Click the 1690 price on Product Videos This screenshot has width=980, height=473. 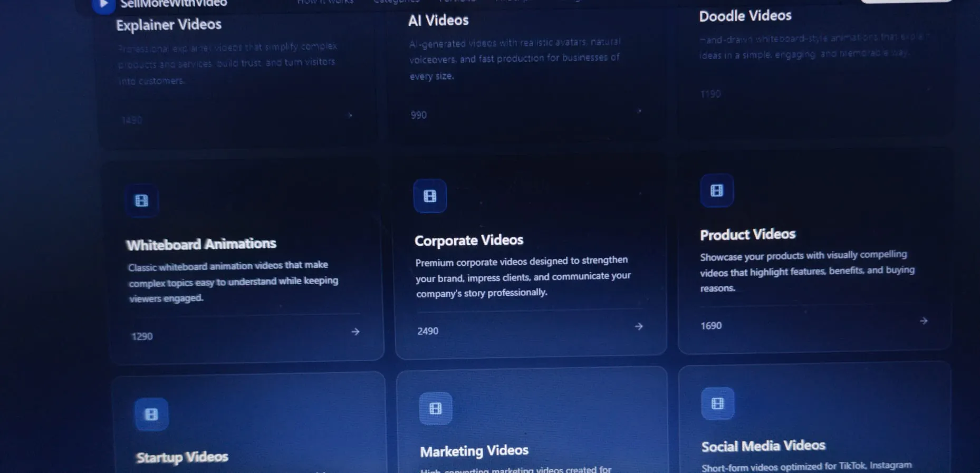[x=711, y=326]
